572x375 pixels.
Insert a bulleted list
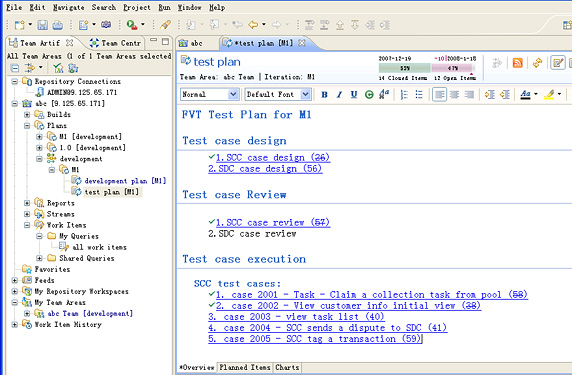point(419,95)
